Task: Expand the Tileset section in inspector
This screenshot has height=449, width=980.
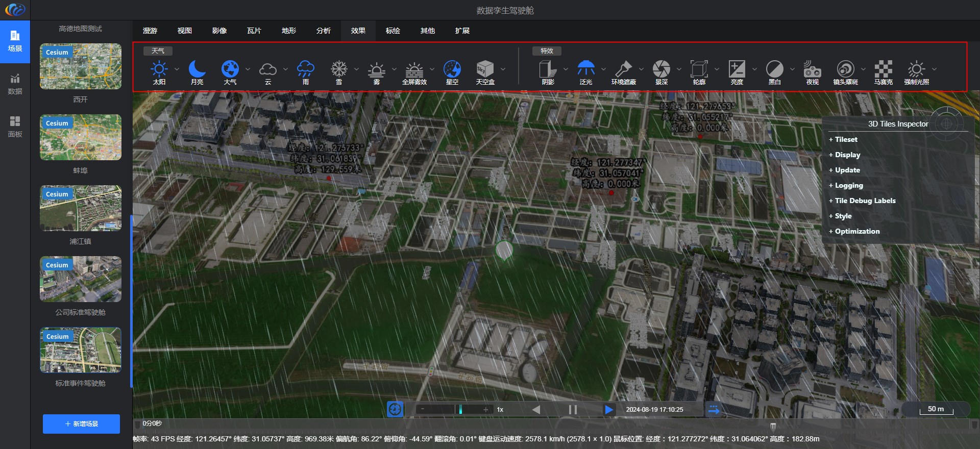Action: [846, 139]
